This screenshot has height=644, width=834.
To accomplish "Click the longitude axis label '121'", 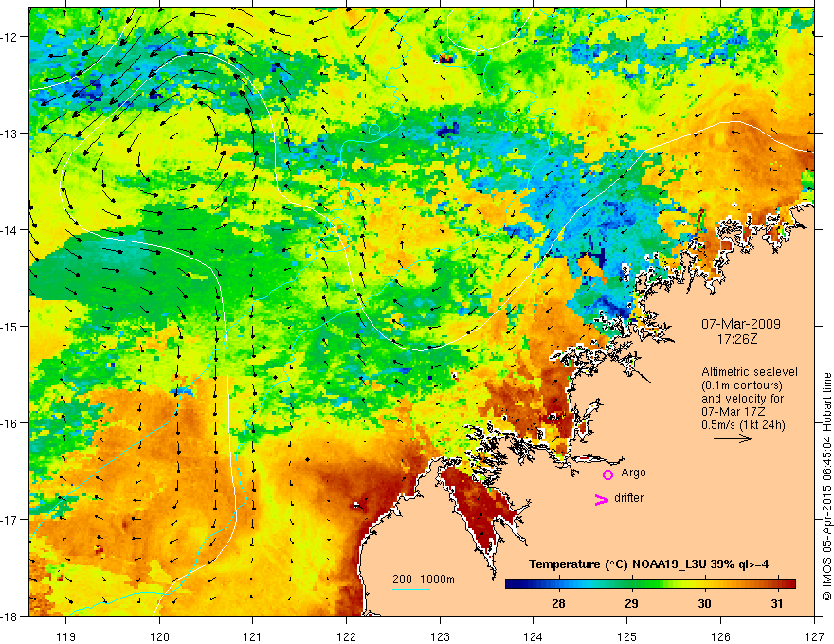I will coord(253,636).
